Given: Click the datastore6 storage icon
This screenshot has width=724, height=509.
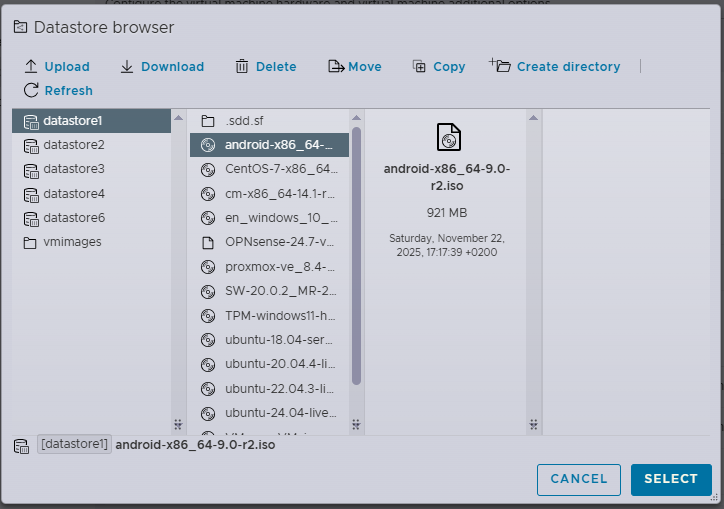Looking at the screenshot, I should pos(31,219).
